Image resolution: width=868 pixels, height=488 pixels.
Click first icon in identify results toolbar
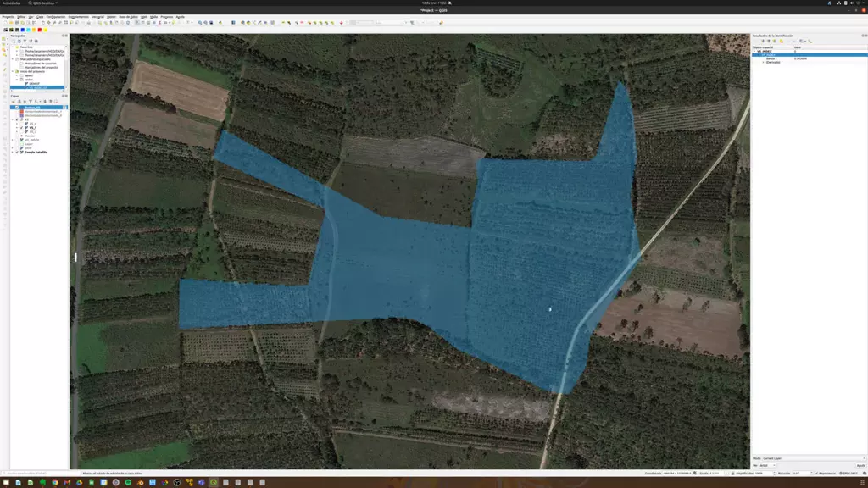(764, 41)
